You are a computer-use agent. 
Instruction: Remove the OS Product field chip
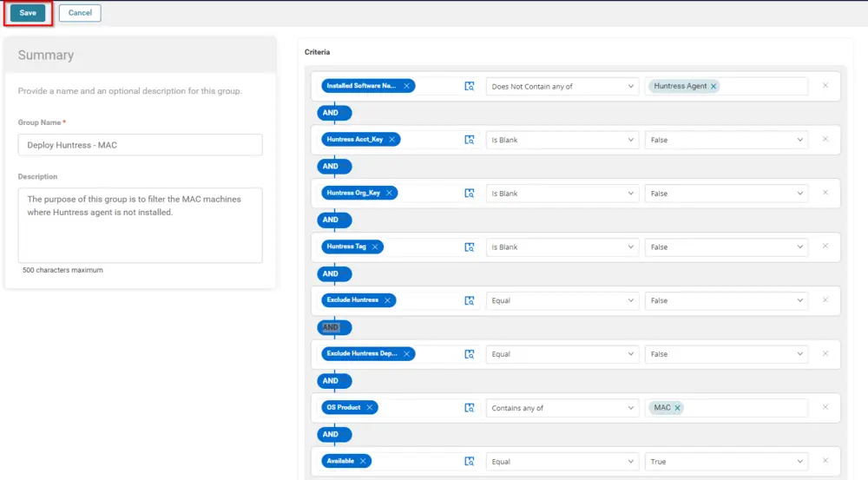[x=369, y=407]
